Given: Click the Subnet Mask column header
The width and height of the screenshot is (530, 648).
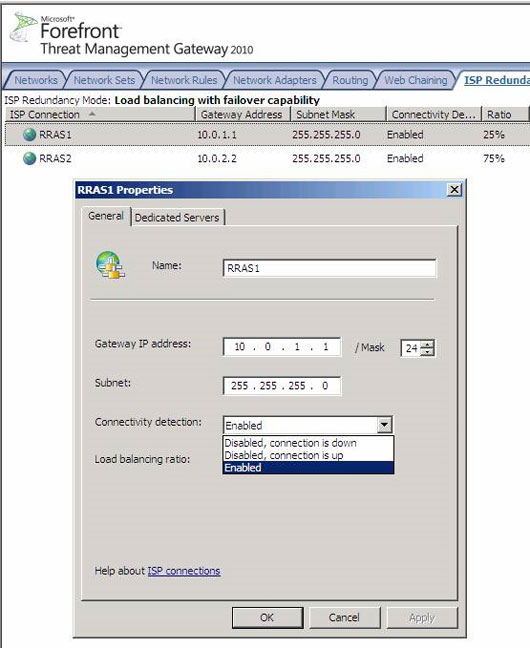Looking at the screenshot, I should (x=338, y=114).
